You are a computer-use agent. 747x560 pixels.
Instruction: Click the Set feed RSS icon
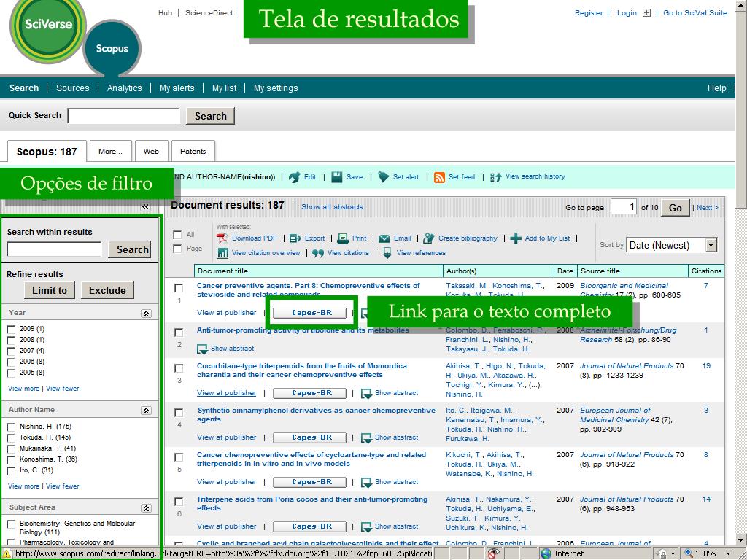pyautogui.click(x=439, y=178)
